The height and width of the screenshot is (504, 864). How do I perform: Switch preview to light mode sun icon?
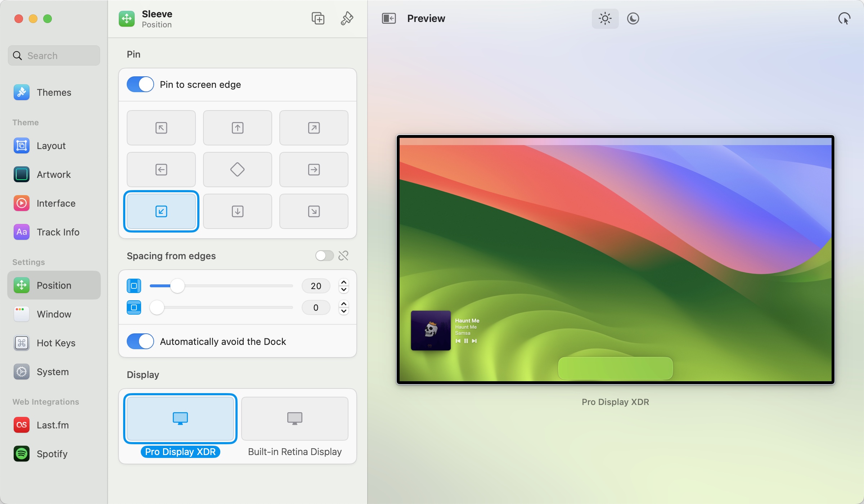pos(605,18)
